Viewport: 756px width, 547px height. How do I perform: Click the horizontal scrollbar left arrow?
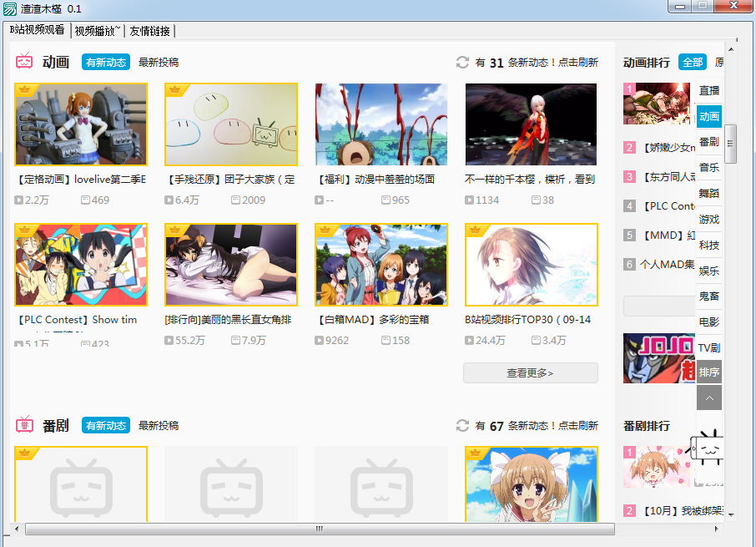[17, 529]
